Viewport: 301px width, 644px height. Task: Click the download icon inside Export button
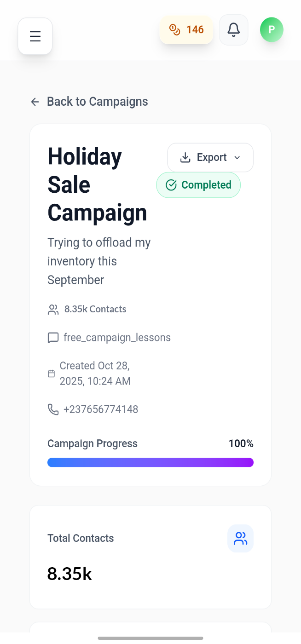click(185, 157)
